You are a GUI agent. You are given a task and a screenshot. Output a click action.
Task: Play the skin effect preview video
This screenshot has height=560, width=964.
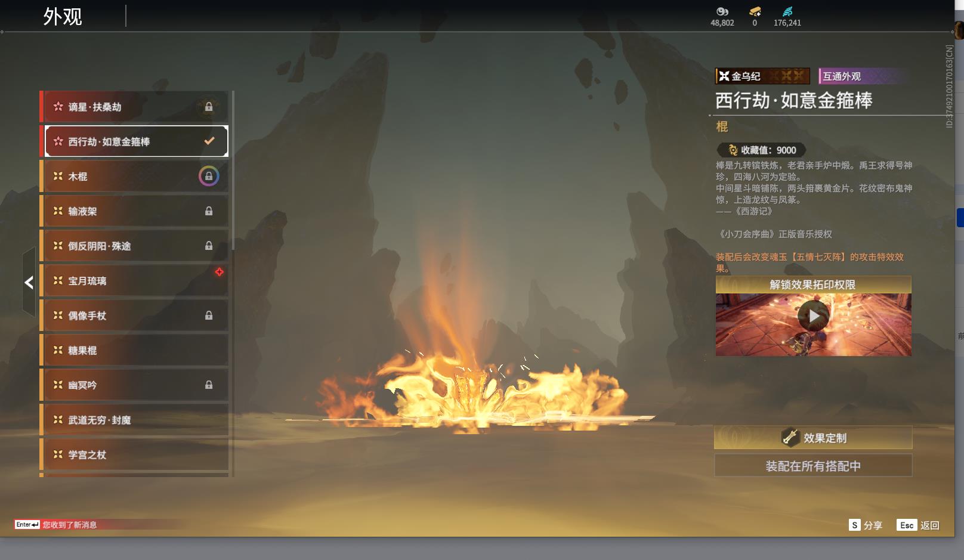click(814, 316)
